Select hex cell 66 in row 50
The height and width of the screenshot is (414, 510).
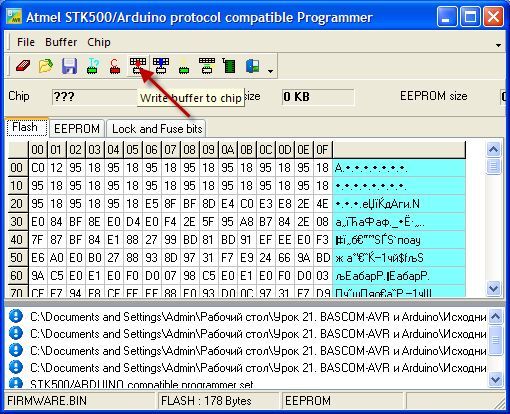pyautogui.click(x=284, y=258)
